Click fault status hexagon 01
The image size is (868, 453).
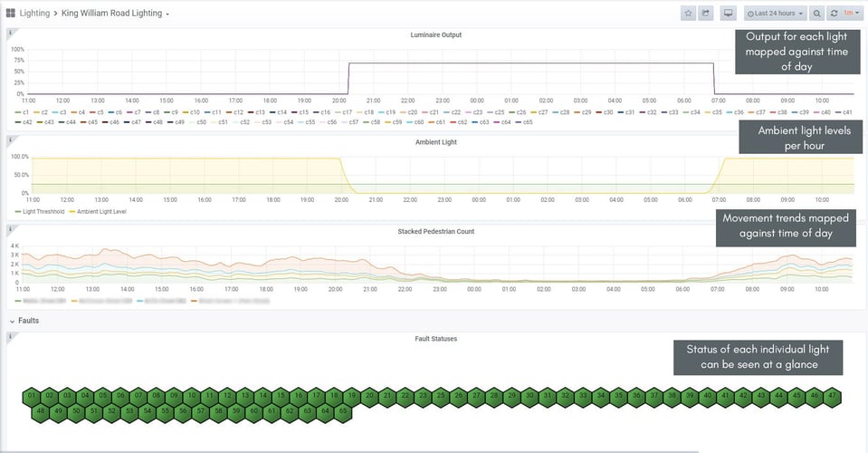(x=32, y=396)
